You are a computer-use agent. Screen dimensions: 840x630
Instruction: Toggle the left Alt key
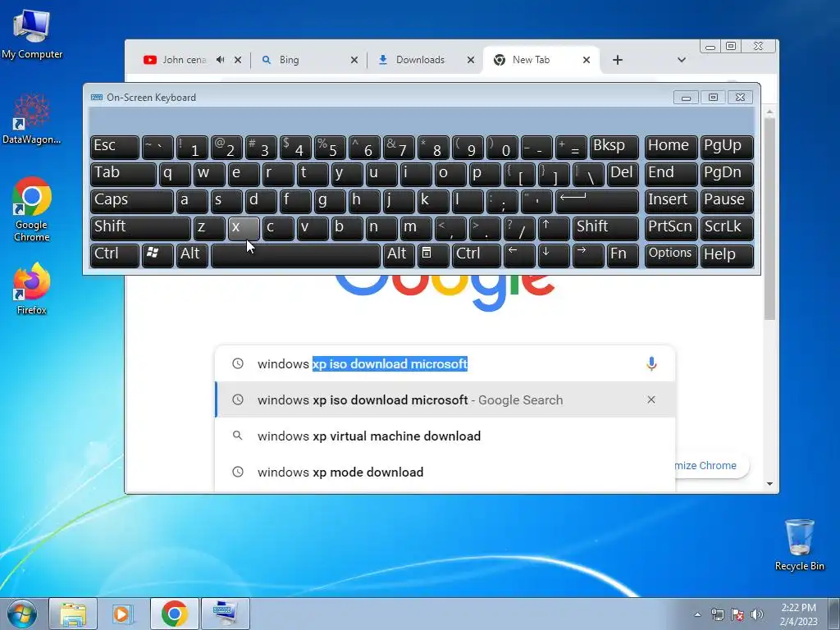tap(192, 256)
